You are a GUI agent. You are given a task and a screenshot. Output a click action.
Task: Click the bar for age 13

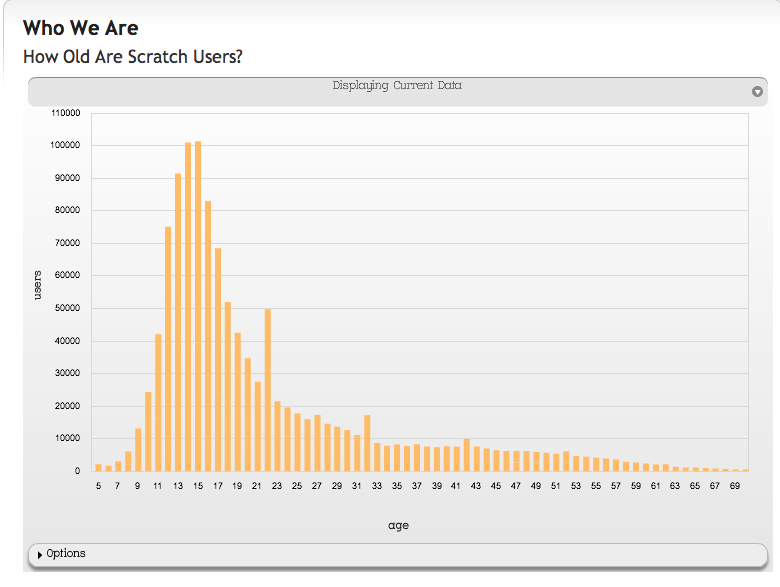coord(178,322)
